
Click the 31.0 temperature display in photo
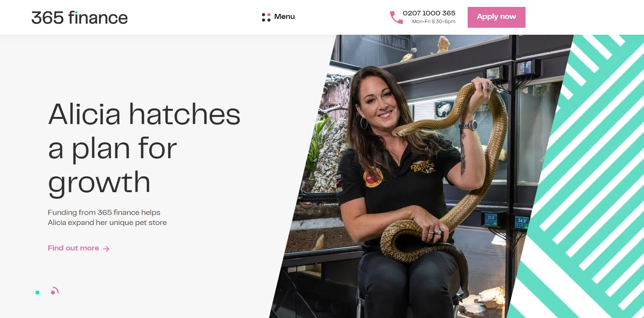coord(491,220)
